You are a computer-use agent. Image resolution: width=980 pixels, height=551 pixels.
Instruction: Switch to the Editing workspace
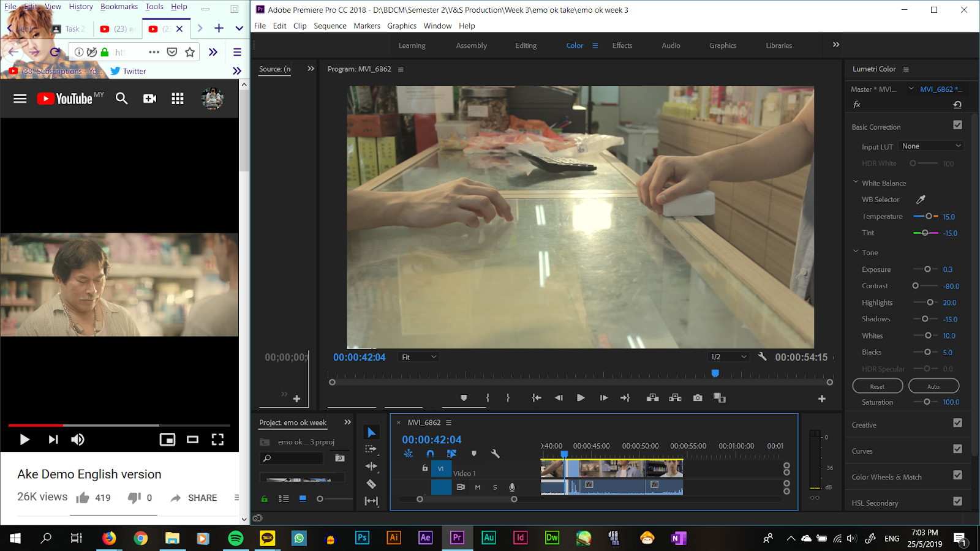click(526, 45)
